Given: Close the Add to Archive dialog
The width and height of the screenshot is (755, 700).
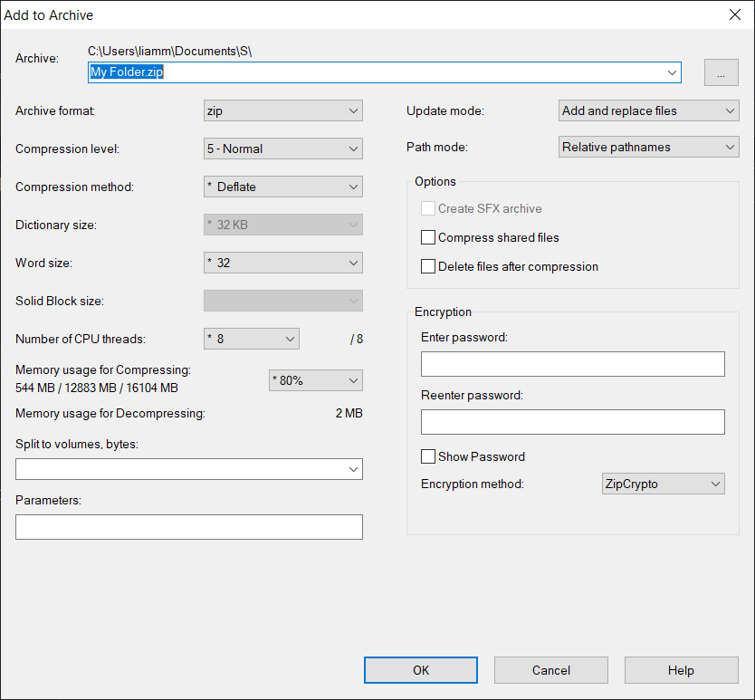Looking at the screenshot, I should click(x=734, y=14).
